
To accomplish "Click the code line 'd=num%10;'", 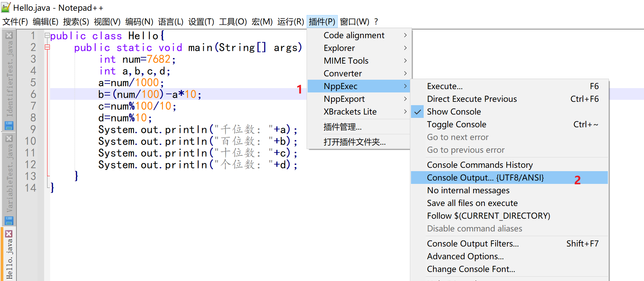I will pyautogui.click(x=125, y=118).
